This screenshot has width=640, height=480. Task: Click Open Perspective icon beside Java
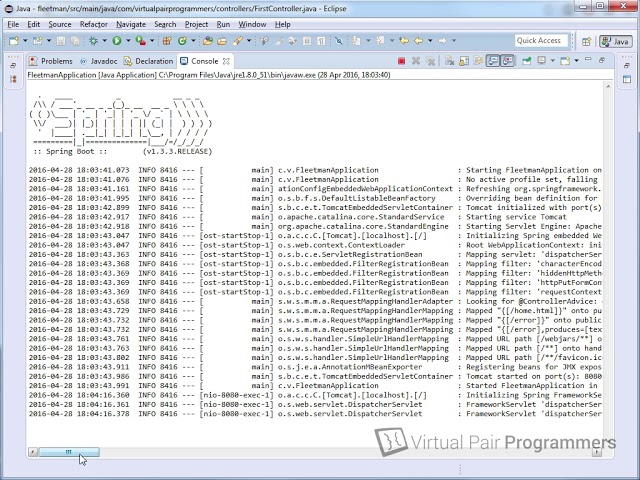587,41
